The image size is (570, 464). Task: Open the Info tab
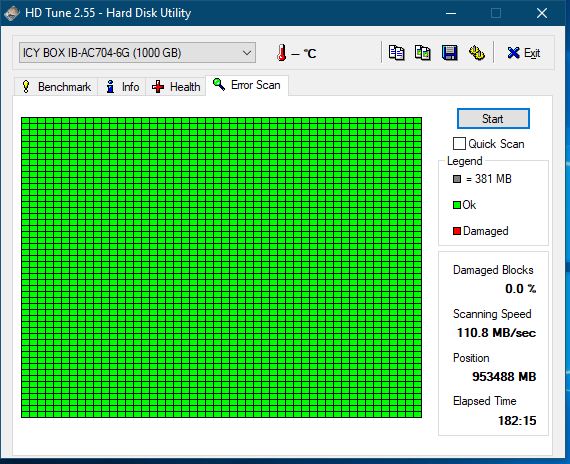[122, 87]
